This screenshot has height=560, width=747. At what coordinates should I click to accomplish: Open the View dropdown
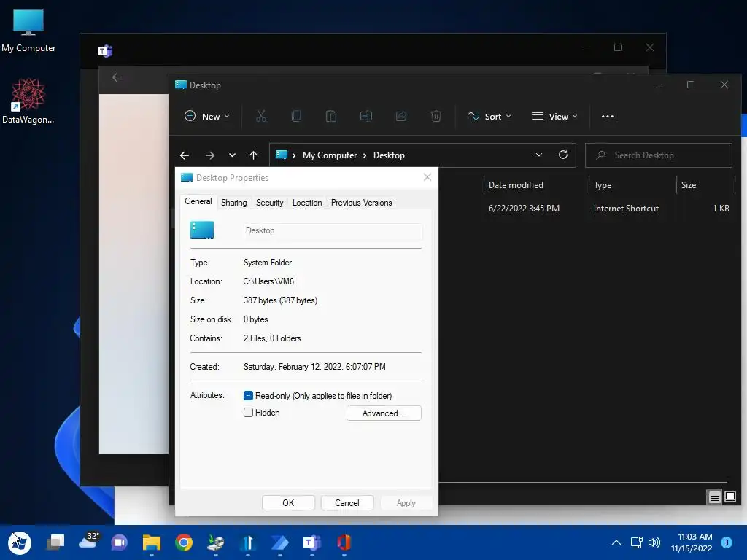tap(554, 116)
